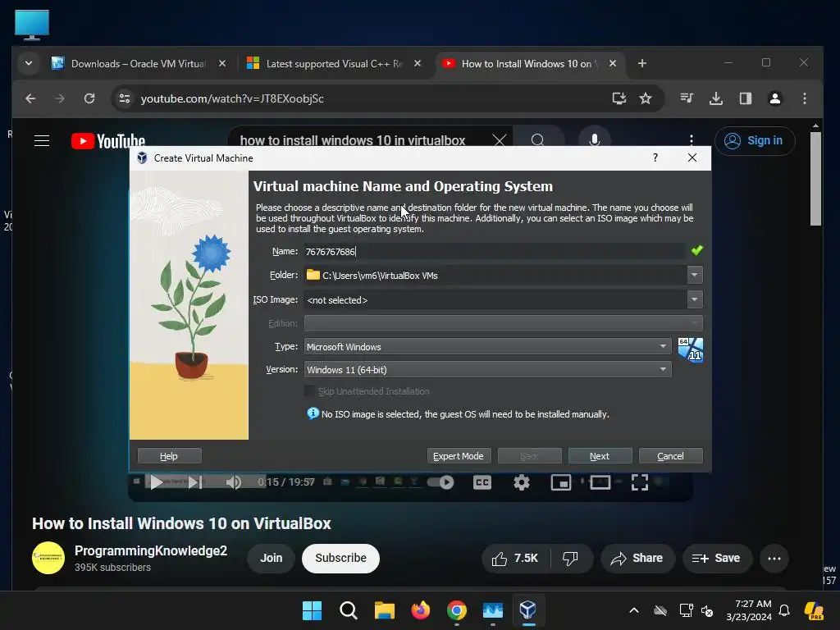840x630 pixels.
Task: Switch player to theater mode
Action: 600,482
